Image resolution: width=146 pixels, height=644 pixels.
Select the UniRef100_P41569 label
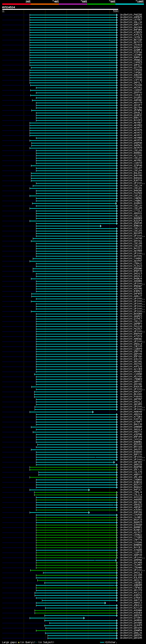[x=131, y=193]
